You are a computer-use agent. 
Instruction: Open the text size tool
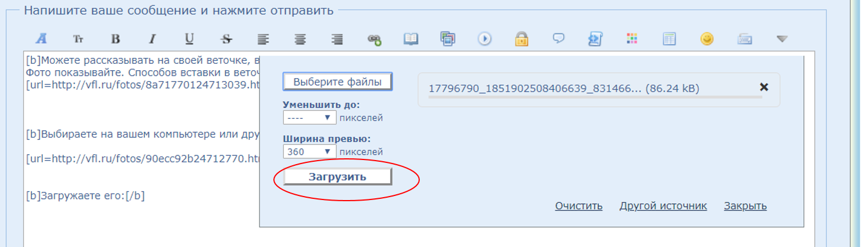pos(78,39)
